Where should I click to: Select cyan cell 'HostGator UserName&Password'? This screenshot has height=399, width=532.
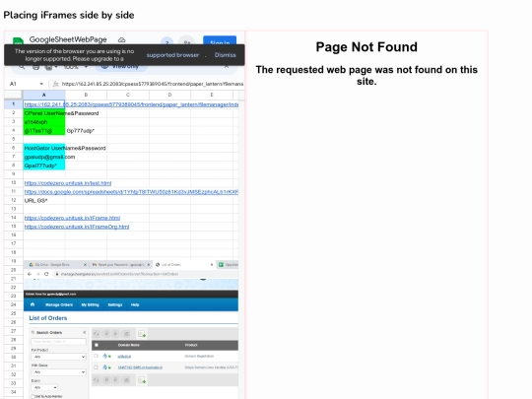click(x=44, y=148)
